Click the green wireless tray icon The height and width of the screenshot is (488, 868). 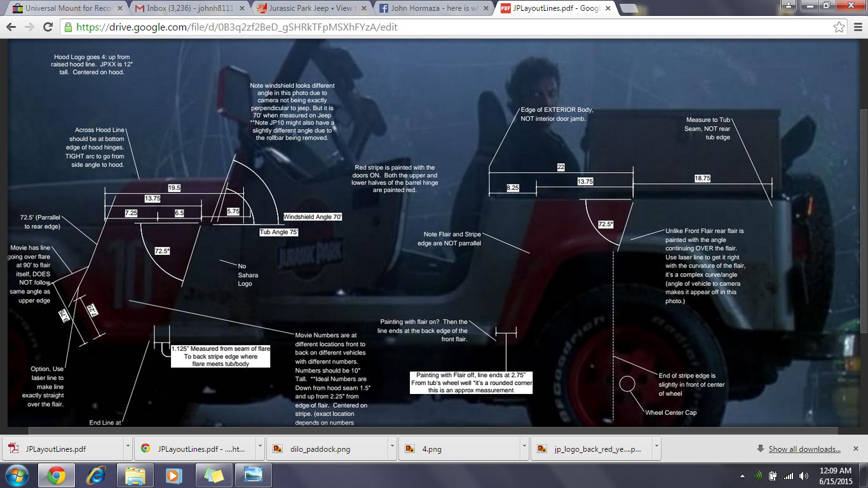[758, 476]
